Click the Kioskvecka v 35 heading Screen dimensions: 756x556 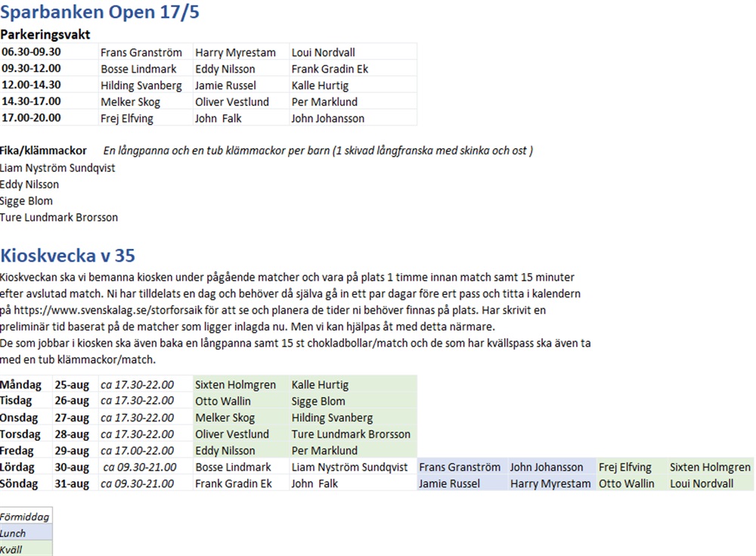[x=68, y=256]
